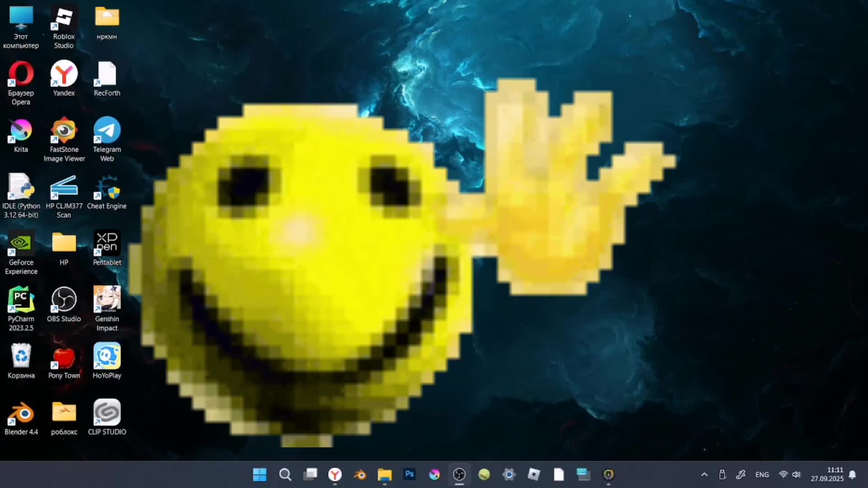868x488 pixels.
Task: Open File Explorer from the taskbar
Action: (x=385, y=474)
